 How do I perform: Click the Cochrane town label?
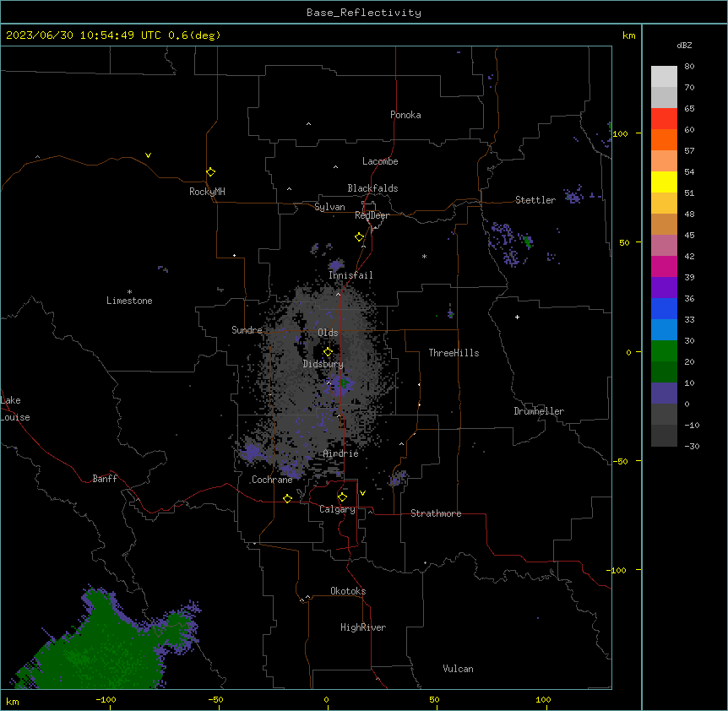pos(272,480)
